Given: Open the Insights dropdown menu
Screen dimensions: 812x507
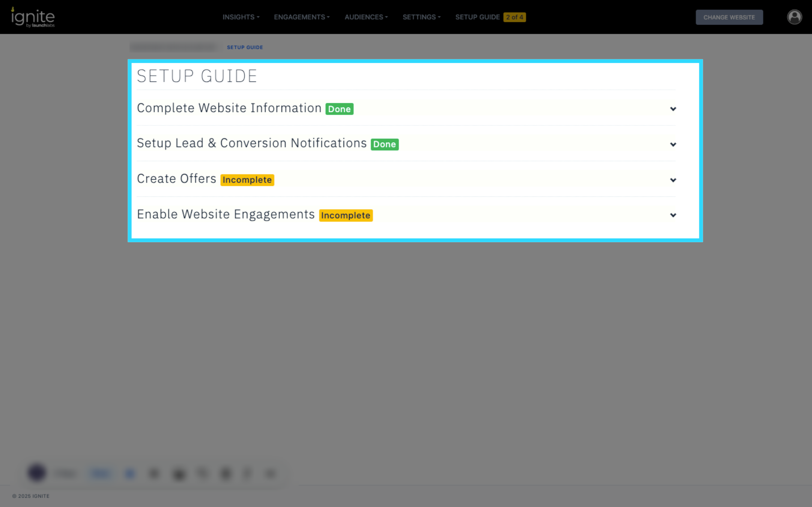Looking at the screenshot, I should (x=241, y=17).
